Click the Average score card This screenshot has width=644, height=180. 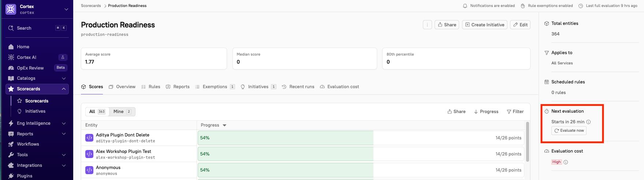tap(154, 59)
